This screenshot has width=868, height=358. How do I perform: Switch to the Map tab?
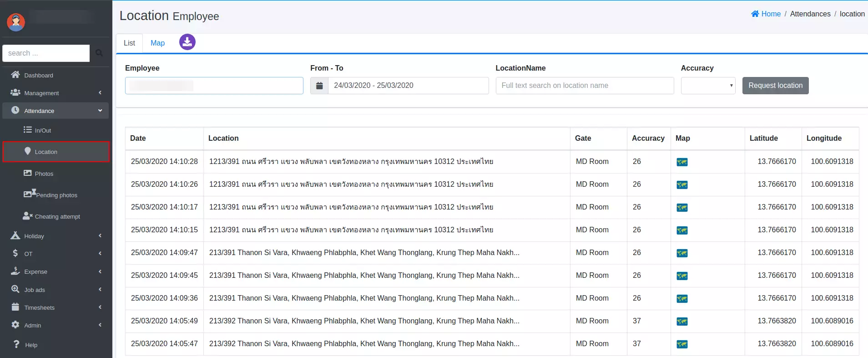pos(157,43)
